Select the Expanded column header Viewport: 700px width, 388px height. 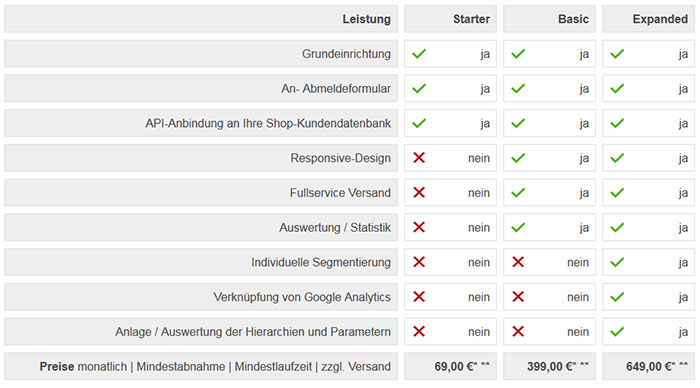(649, 19)
